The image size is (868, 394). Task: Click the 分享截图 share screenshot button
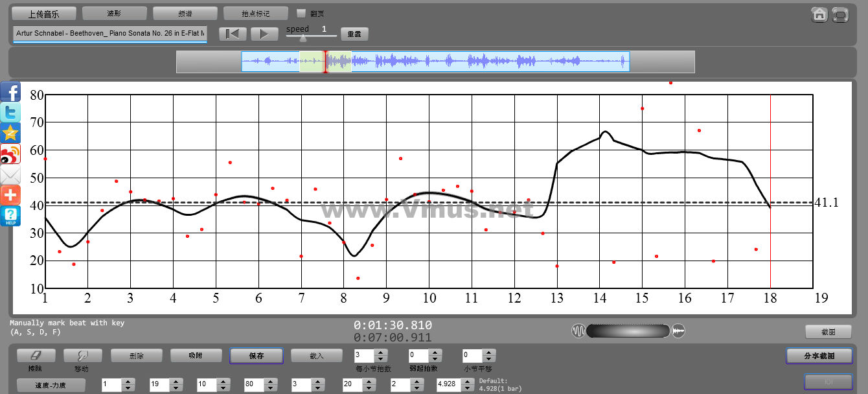point(819,356)
